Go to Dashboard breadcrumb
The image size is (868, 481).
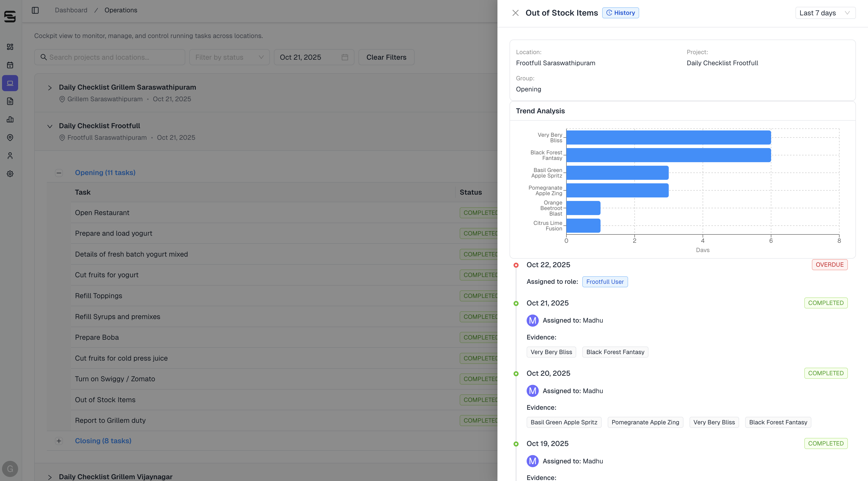point(71,10)
